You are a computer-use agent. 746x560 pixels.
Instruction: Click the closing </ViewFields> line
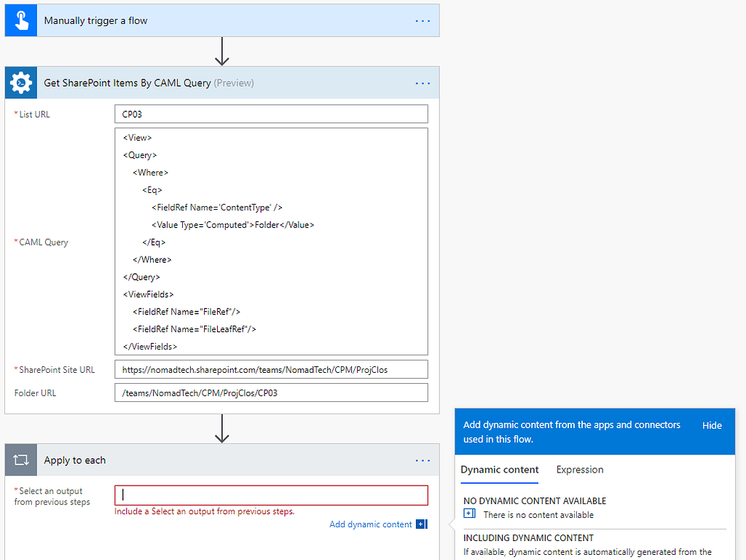tap(150, 347)
